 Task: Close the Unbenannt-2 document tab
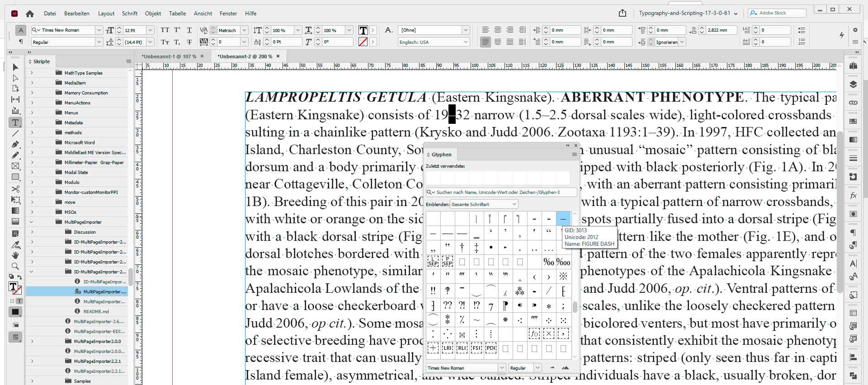(x=278, y=56)
